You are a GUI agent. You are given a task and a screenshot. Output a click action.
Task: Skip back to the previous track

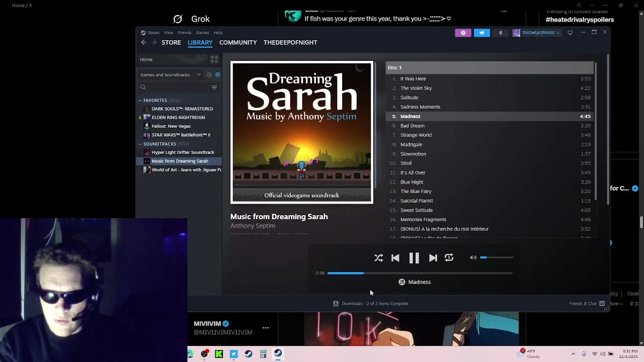tap(395, 258)
